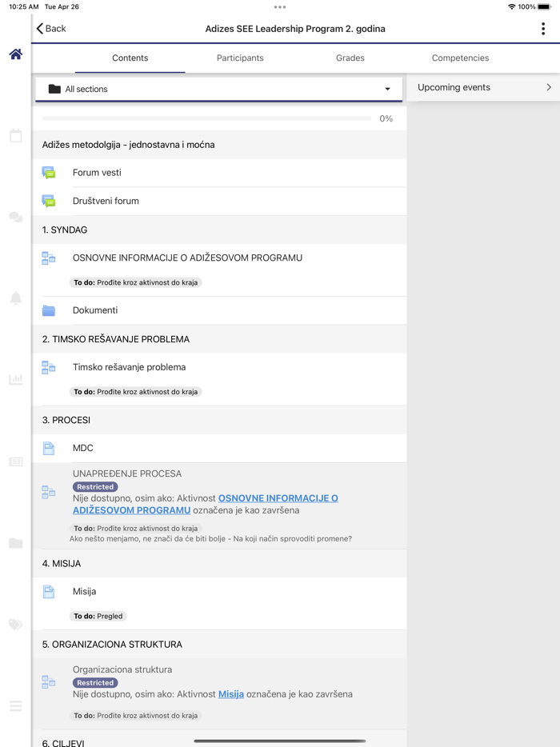560x747 pixels.
Task: Open the Home icon in sidebar
Action: coord(16,54)
